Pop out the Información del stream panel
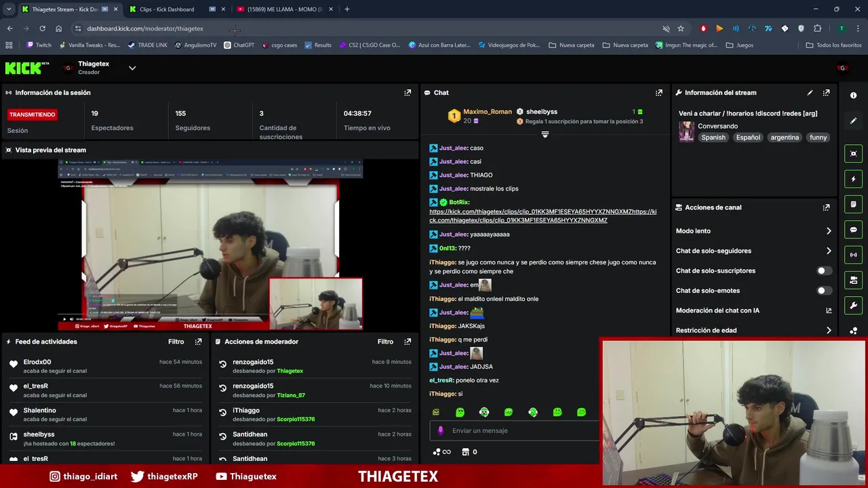The height and width of the screenshot is (488, 868). point(826,93)
